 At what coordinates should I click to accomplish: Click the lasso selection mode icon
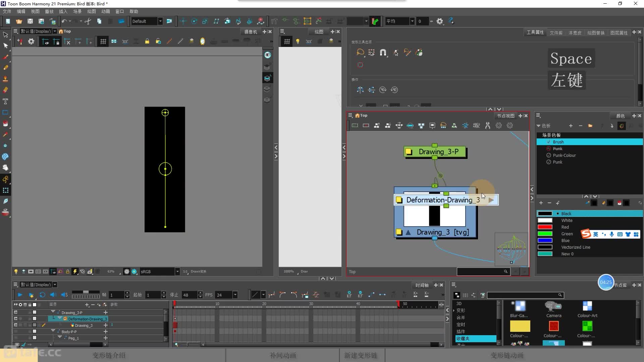pyautogui.click(x=360, y=52)
